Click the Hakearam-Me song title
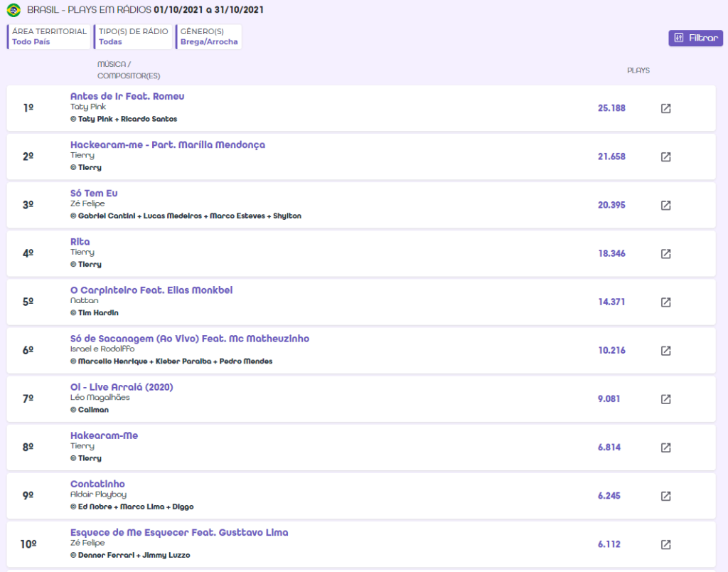The height and width of the screenshot is (572, 728). click(x=104, y=435)
